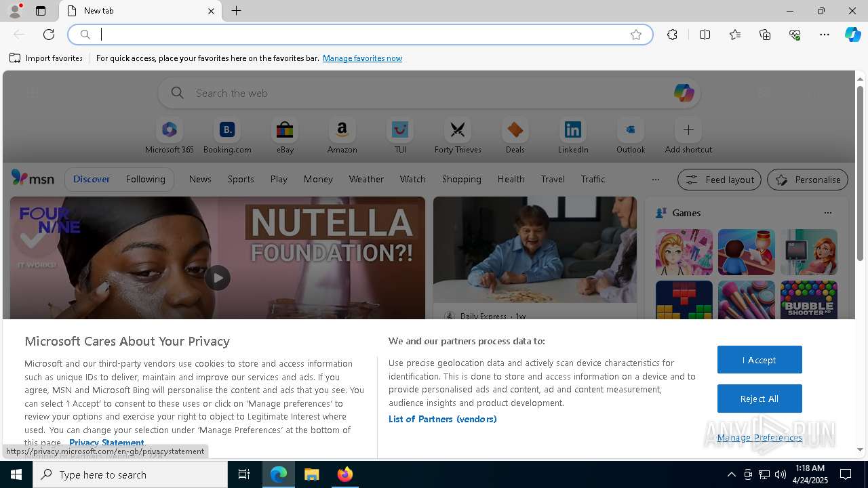
Task: Open a new tab with the plus button
Action: pyautogui.click(x=237, y=11)
